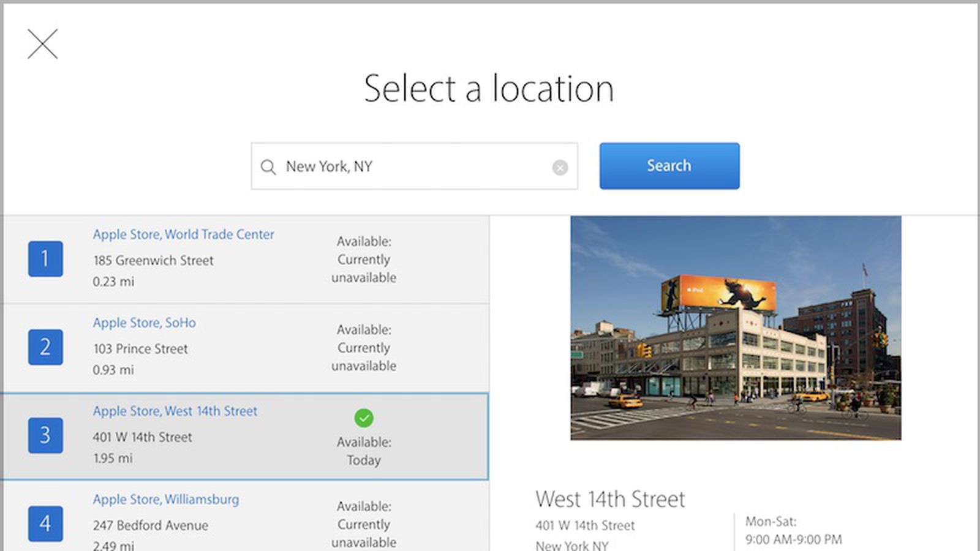
Task: Close the Select a location dialog
Action: click(x=42, y=44)
